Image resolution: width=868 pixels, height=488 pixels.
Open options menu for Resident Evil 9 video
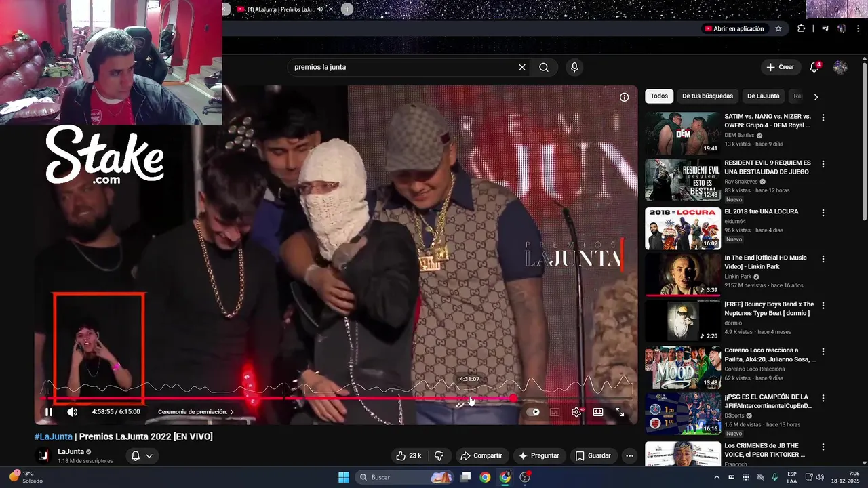[823, 164]
